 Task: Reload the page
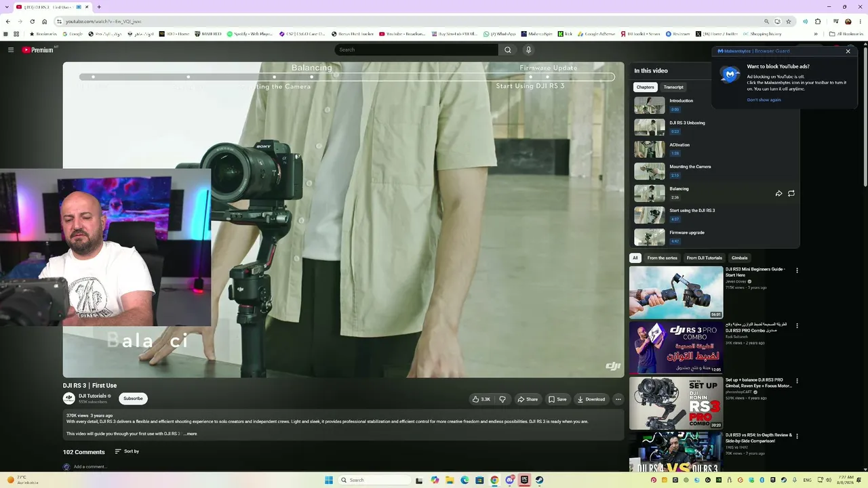tap(32, 21)
